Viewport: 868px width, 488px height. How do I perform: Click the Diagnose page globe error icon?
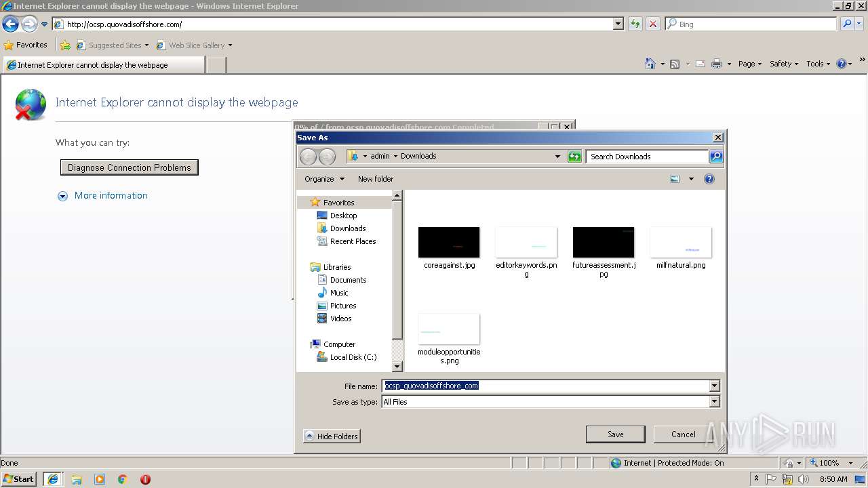click(x=31, y=104)
